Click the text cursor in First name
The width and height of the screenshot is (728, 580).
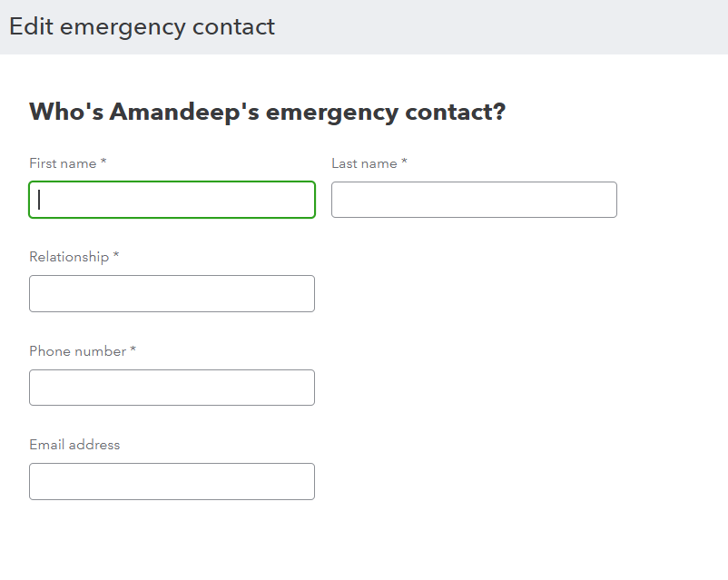click(x=40, y=200)
